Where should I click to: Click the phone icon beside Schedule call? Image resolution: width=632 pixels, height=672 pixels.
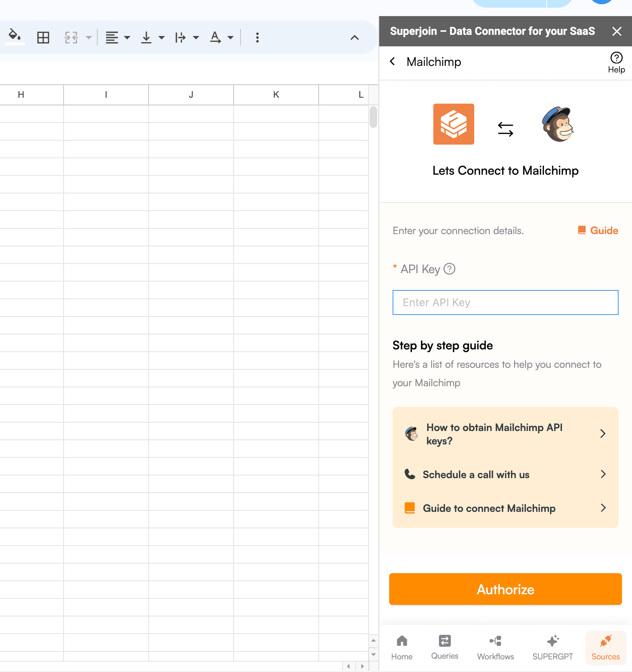[x=410, y=474]
